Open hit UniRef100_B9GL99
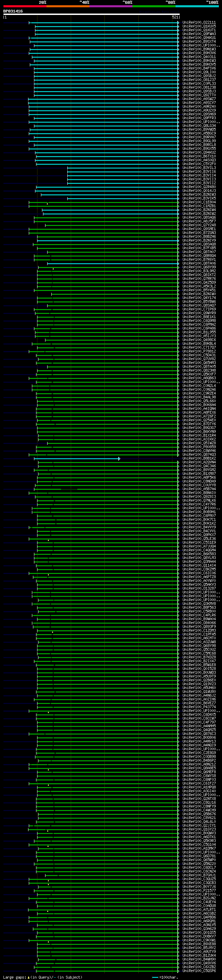The height and width of the screenshot is (980, 222). (199, 141)
